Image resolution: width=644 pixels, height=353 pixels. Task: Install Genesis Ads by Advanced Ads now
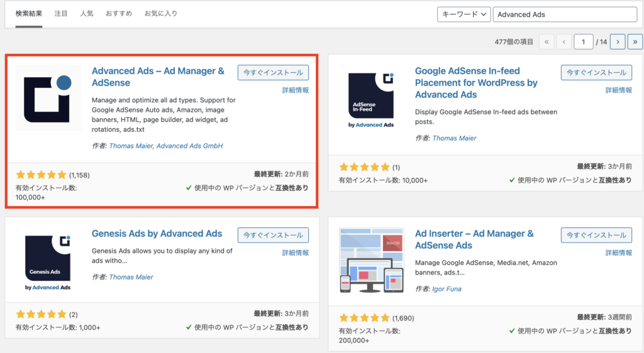pyautogui.click(x=273, y=236)
